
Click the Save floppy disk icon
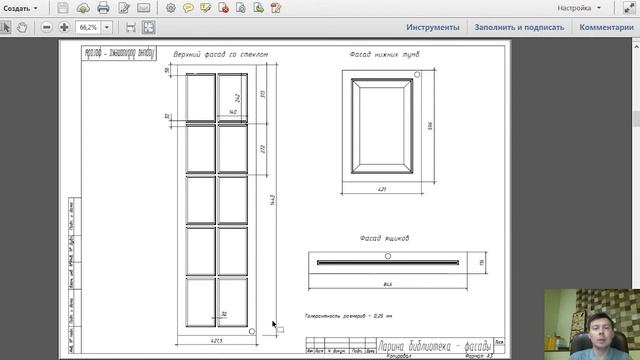point(62,8)
